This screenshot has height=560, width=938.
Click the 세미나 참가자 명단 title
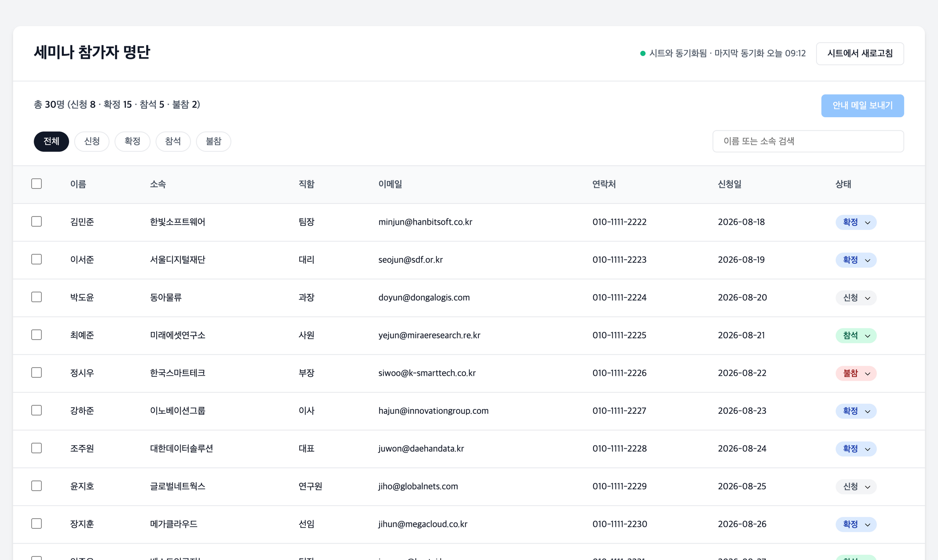(92, 52)
